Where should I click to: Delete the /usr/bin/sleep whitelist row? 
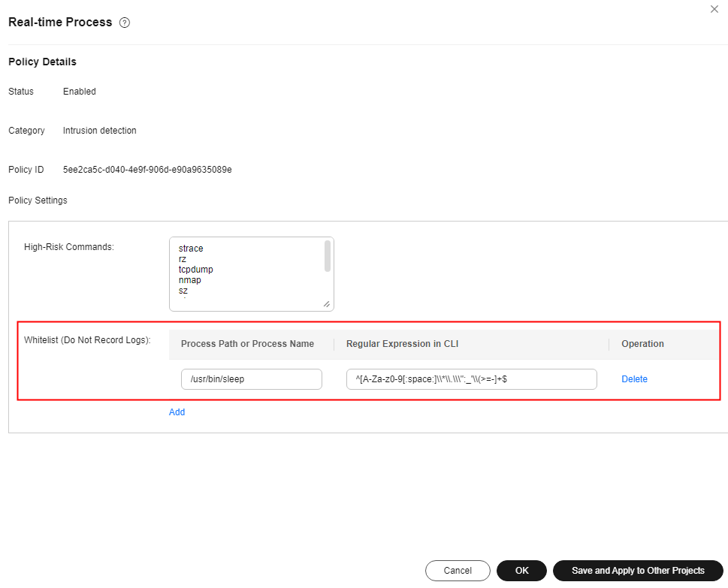[x=634, y=379]
